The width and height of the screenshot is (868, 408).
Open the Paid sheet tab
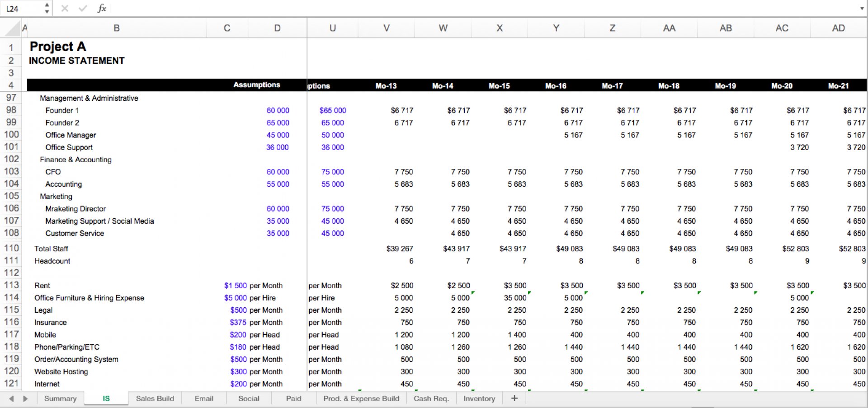coord(293,399)
